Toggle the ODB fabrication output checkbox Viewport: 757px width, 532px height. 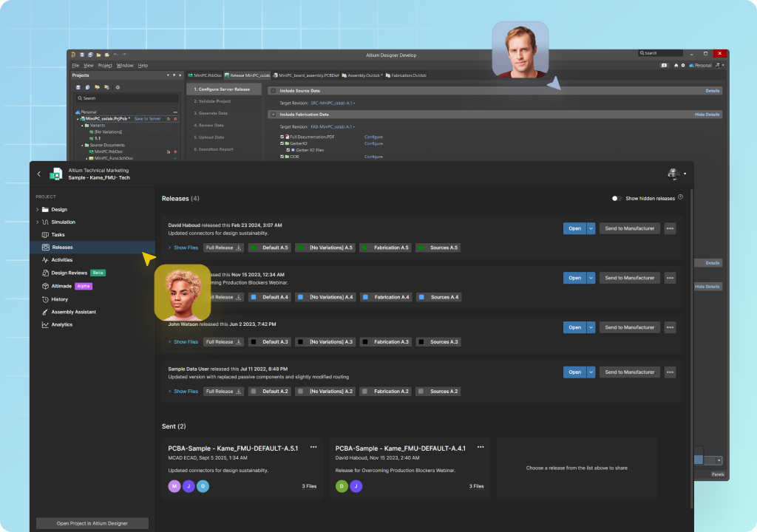point(282,157)
